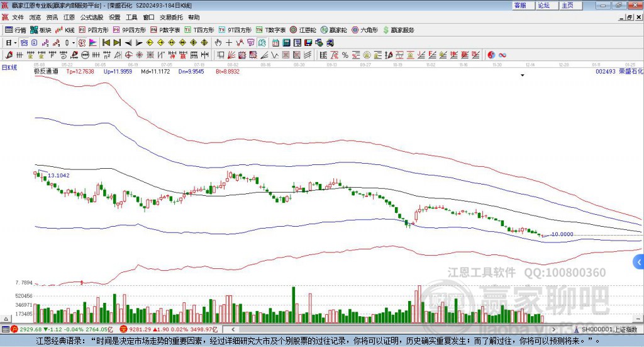644x347 pixels.
Task: Select the crosshair cursor tool
Action: point(228,43)
